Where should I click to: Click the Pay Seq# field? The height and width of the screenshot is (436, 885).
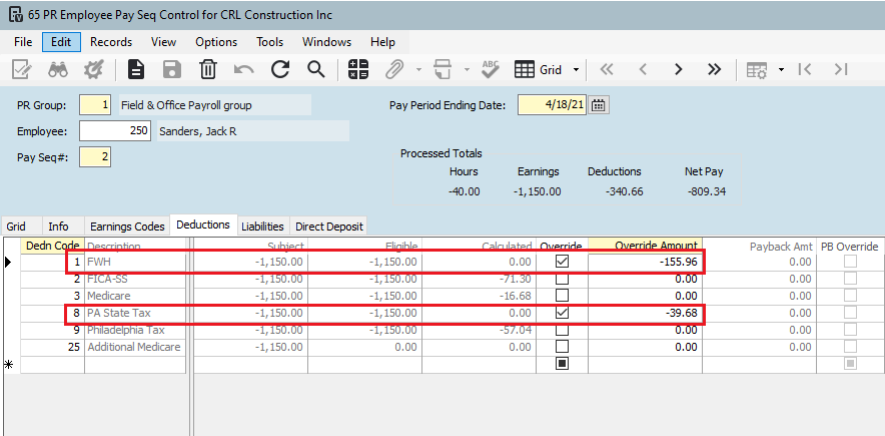[95, 157]
